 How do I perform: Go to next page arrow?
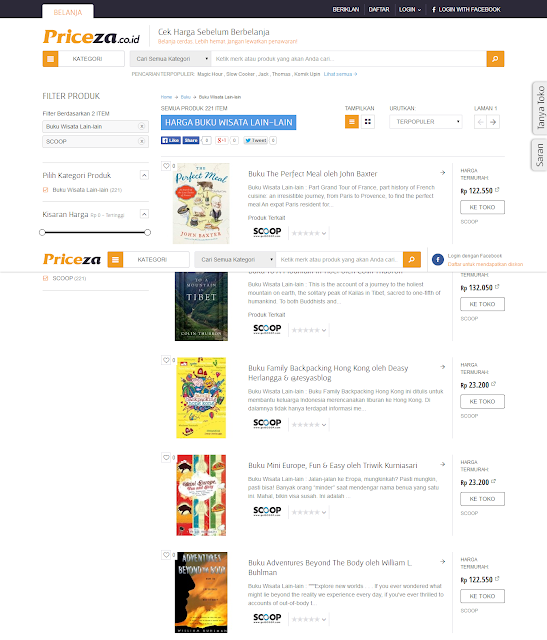(x=493, y=122)
